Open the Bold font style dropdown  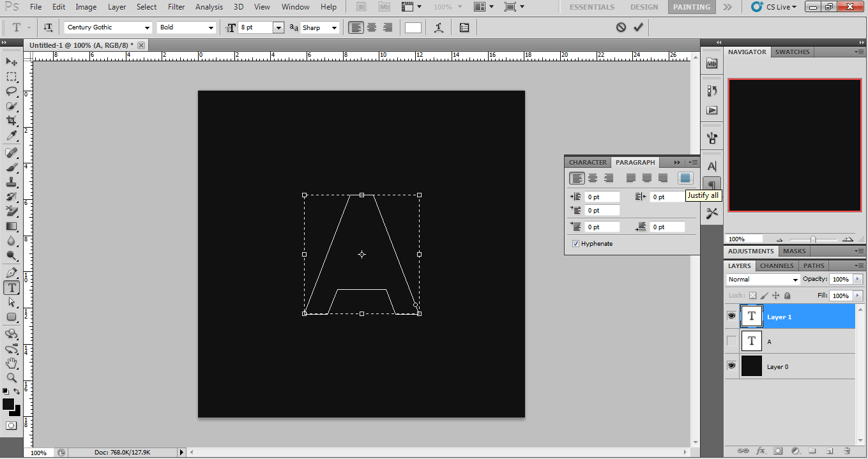point(211,28)
